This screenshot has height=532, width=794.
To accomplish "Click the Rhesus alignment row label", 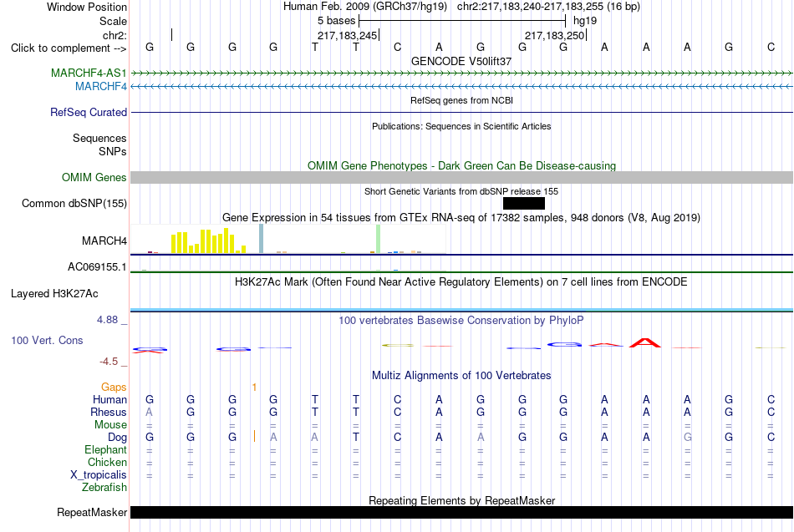I will (x=109, y=412).
